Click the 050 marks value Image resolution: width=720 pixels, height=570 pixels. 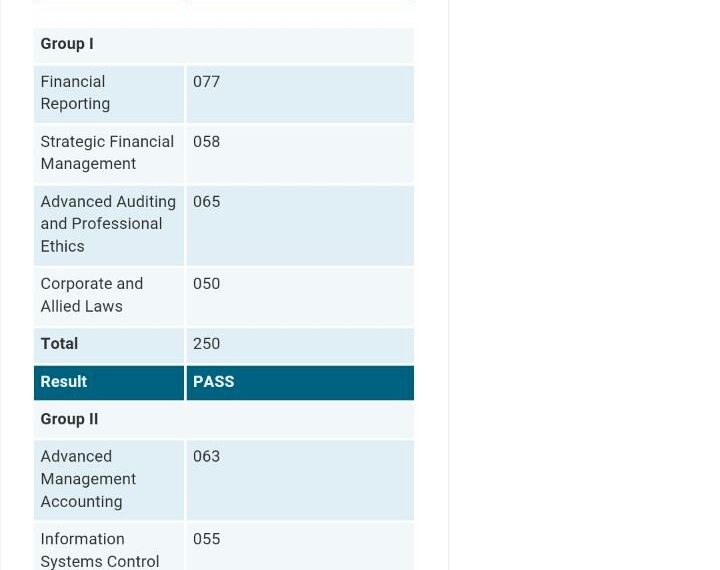coord(207,284)
